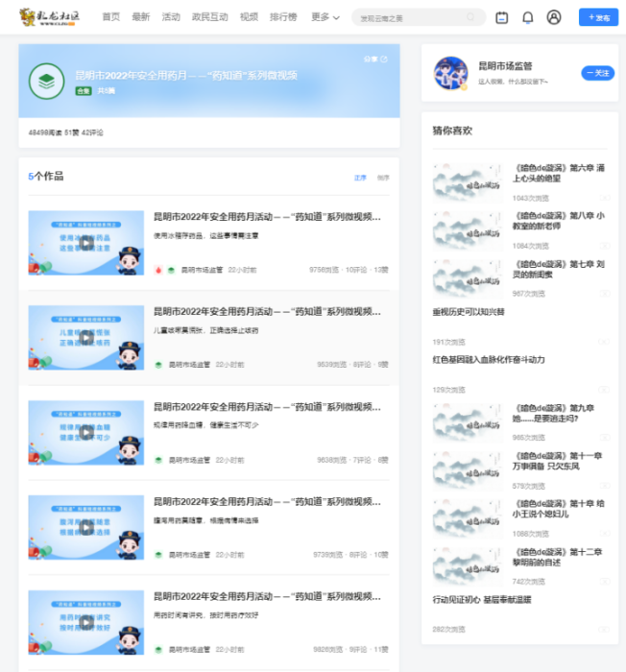Click the search magnifier icon
The image size is (626, 672).
pos(470,17)
